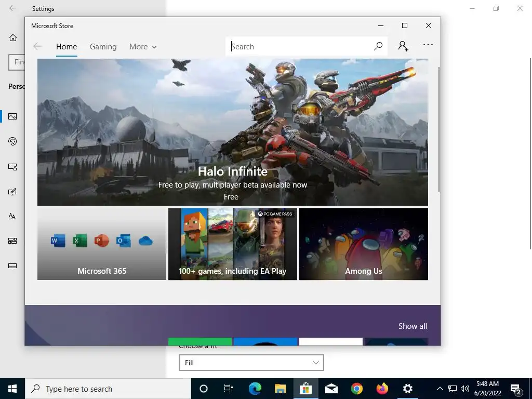532x399 pixels.
Task: Open the Halo Infinite banner
Action: [x=233, y=132]
